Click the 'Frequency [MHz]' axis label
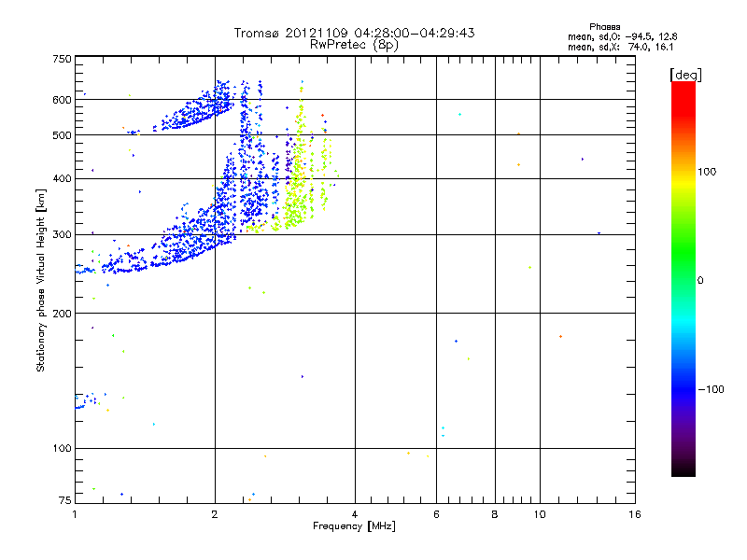Viewport: 747px width, 560px height. pyautogui.click(x=354, y=526)
